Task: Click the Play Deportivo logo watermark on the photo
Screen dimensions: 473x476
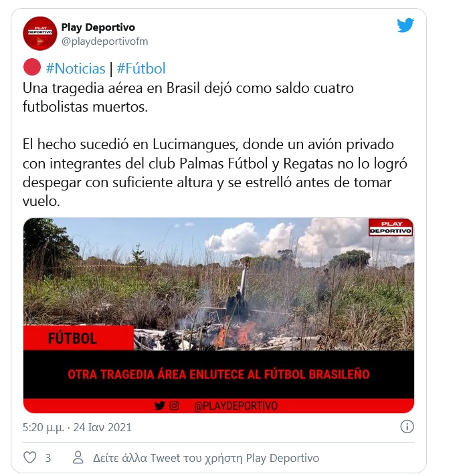Action: click(391, 227)
